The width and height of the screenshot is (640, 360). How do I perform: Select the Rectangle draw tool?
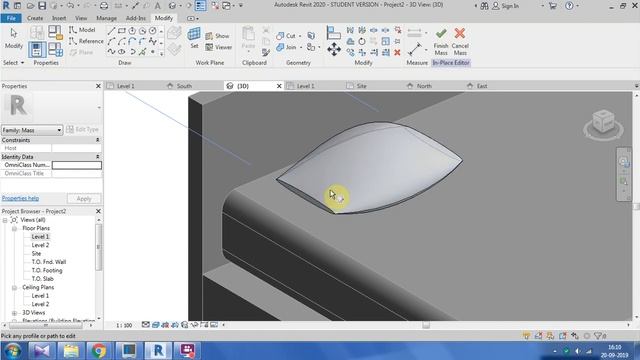122,31
